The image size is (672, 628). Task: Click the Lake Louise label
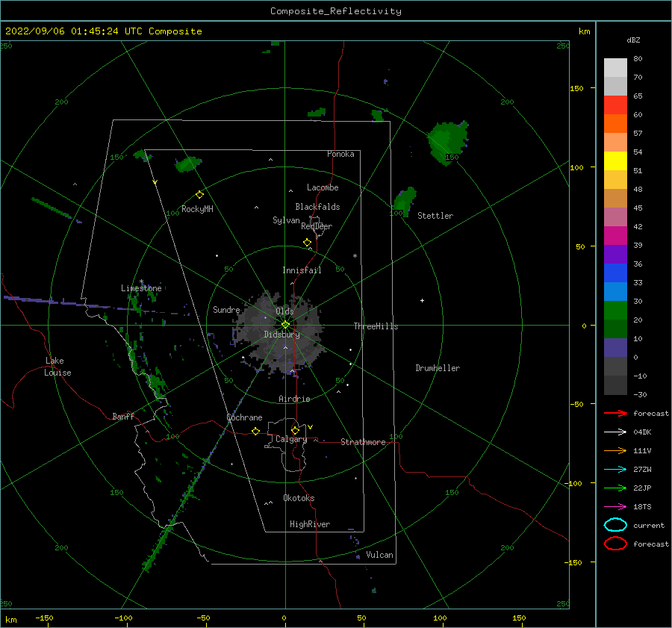[x=57, y=367]
